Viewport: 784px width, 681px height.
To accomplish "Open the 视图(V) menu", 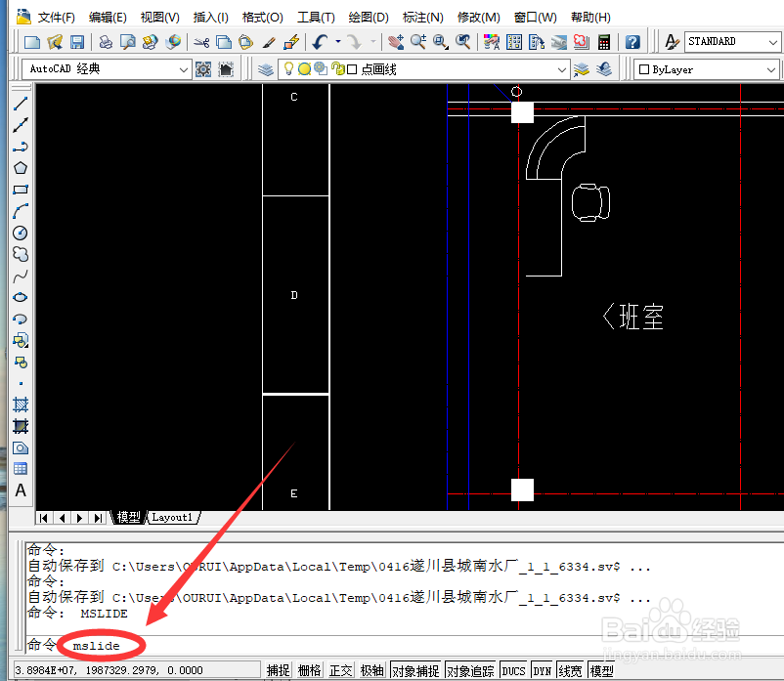I will (160, 18).
